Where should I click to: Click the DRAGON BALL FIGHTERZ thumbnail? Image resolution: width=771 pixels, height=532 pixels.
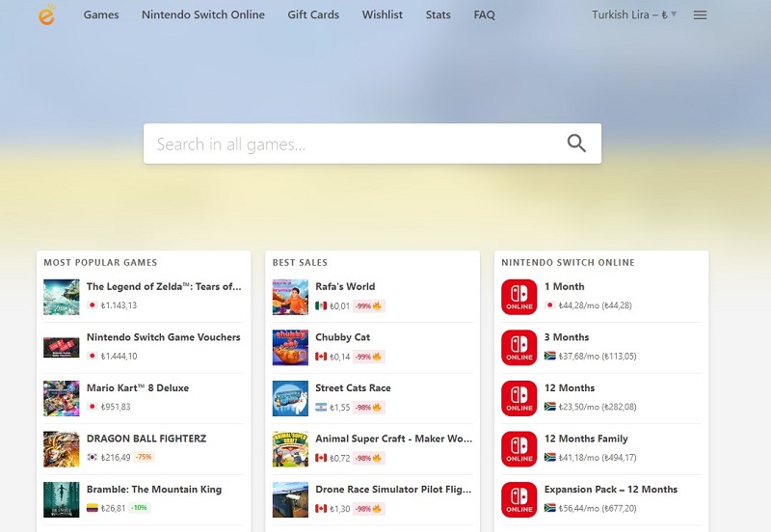coord(62,449)
